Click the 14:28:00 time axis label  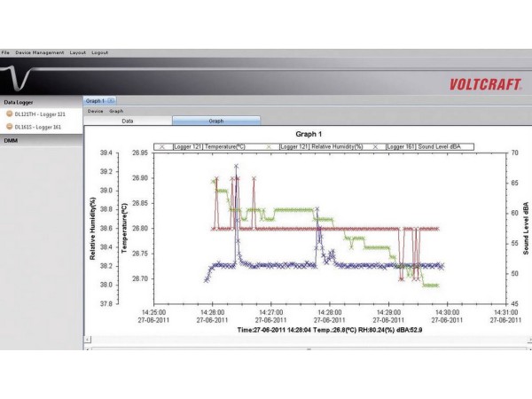pos(330,312)
